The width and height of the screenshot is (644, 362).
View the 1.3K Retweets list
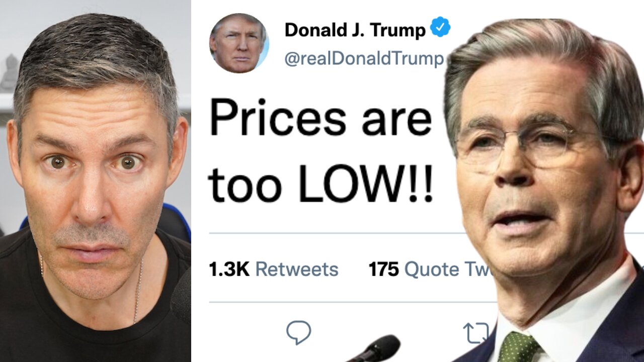click(274, 269)
